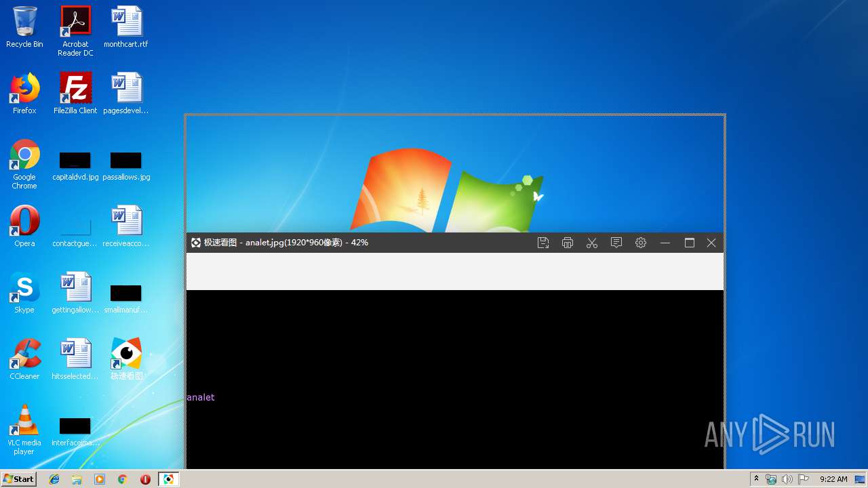Click the Save As icon in the image viewer
The image size is (868, 488).
(x=543, y=243)
